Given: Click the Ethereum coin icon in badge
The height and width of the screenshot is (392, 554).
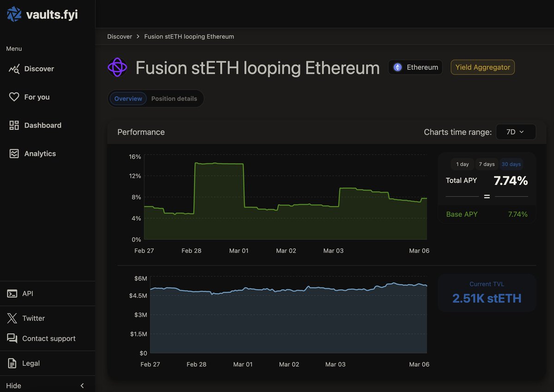Looking at the screenshot, I should coord(397,67).
